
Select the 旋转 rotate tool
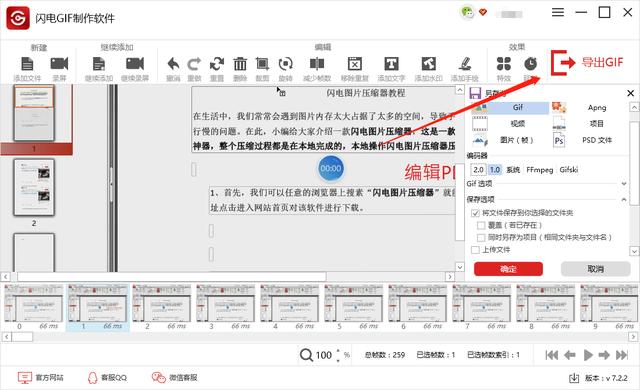click(x=285, y=64)
